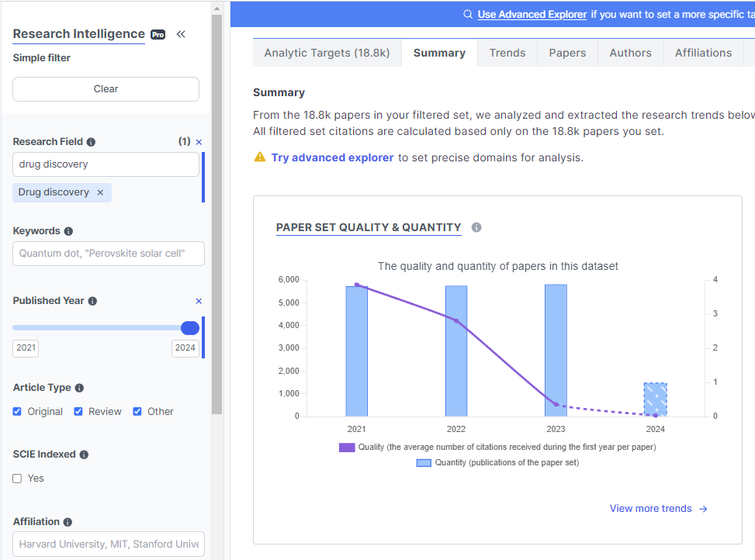Follow the Use Advanced Explorer link

532,14
